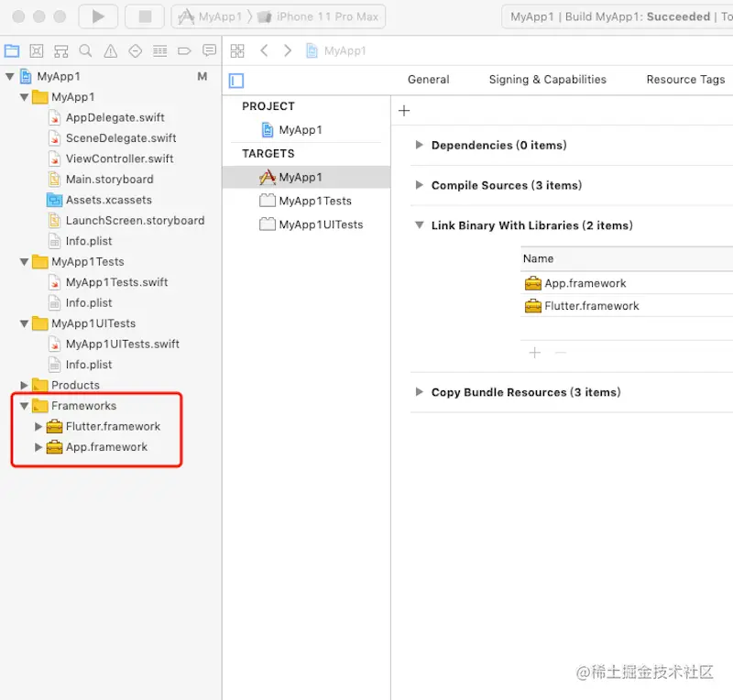Select the MyApp1 app target
The image size is (733, 700).
tap(306, 177)
